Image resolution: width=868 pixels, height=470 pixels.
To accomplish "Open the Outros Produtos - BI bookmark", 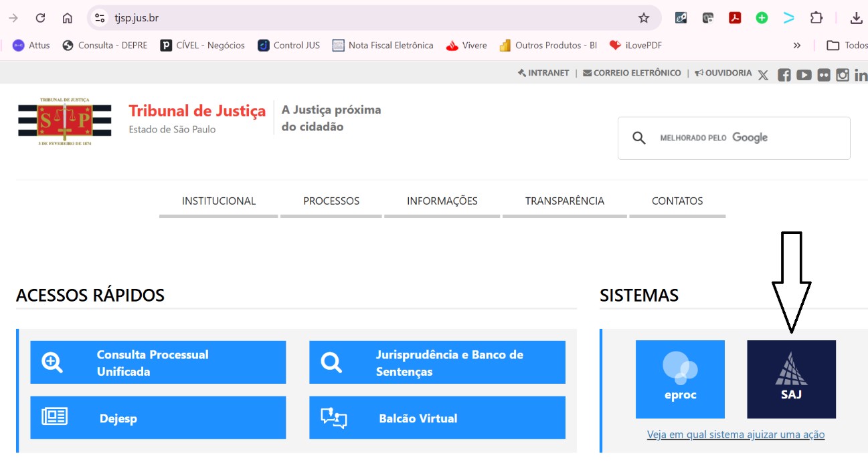I will click(x=548, y=45).
